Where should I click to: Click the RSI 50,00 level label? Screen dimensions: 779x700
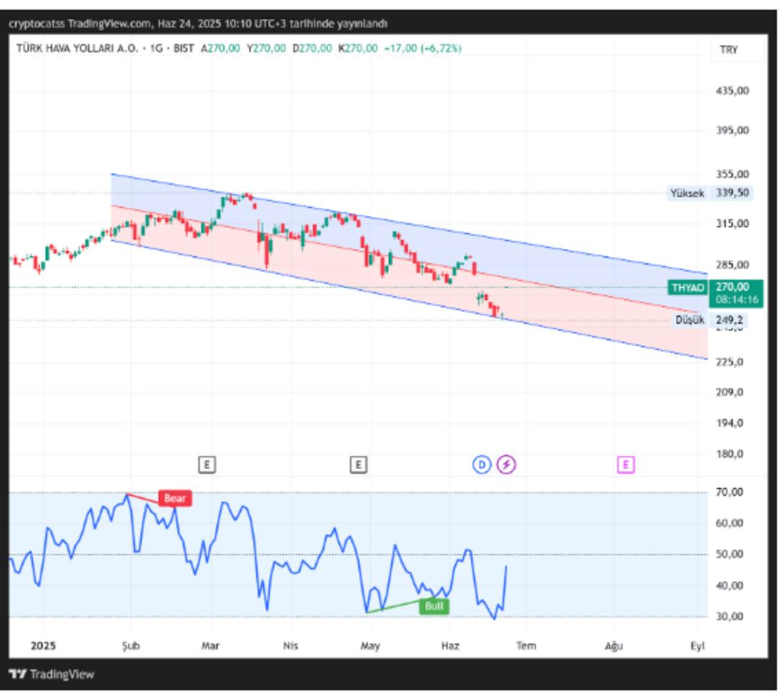pos(729,554)
